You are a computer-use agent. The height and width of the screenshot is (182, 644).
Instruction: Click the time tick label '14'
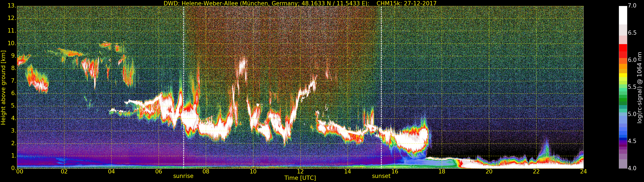pyautogui.click(x=348, y=172)
